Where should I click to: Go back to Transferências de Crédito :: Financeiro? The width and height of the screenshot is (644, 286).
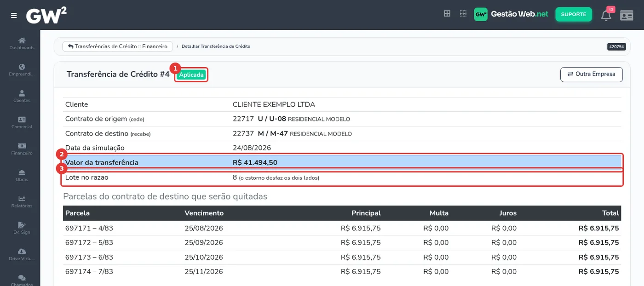(118, 46)
